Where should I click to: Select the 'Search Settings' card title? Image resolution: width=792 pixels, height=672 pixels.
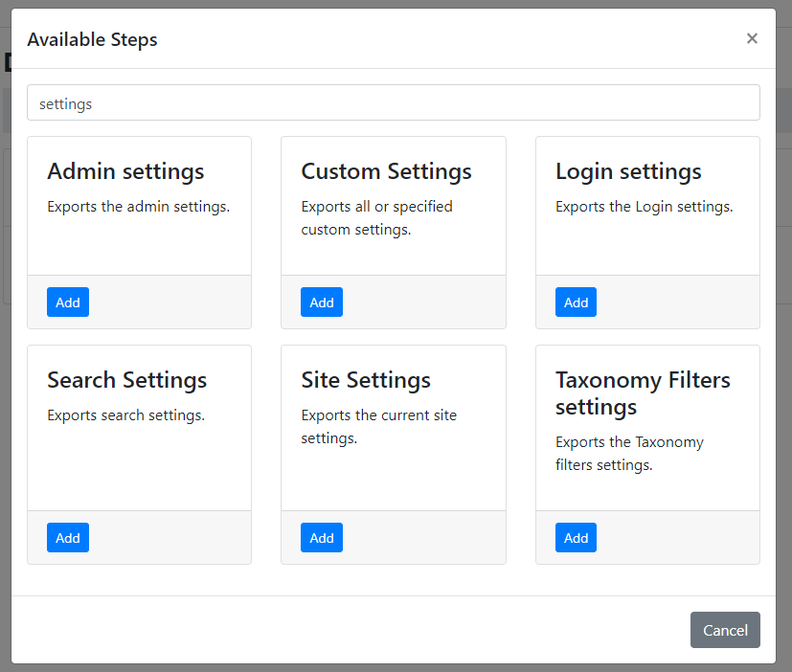click(x=126, y=380)
